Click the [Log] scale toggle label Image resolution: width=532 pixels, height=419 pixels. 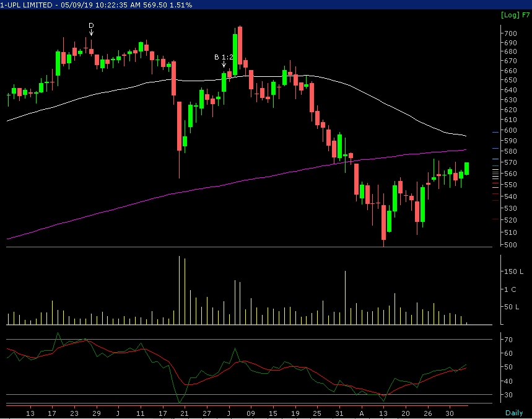click(510, 15)
